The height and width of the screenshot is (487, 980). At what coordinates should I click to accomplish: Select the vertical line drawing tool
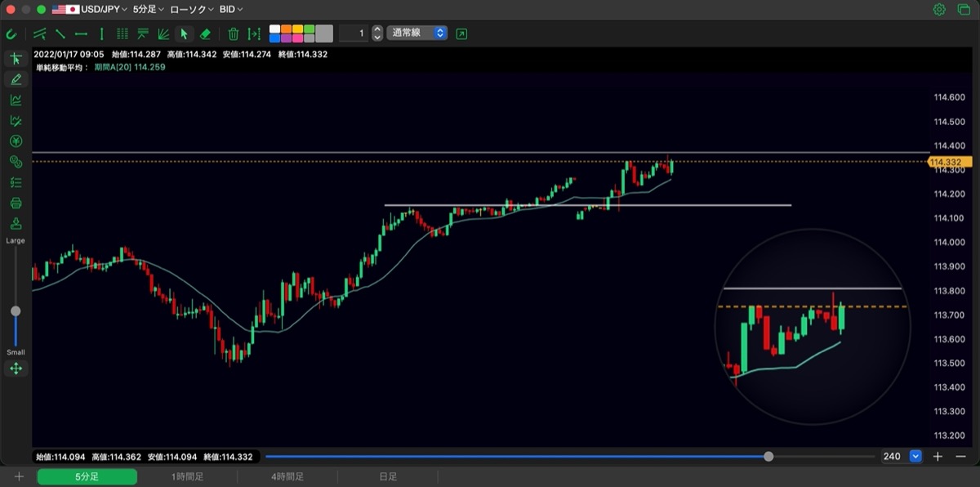(x=101, y=34)
